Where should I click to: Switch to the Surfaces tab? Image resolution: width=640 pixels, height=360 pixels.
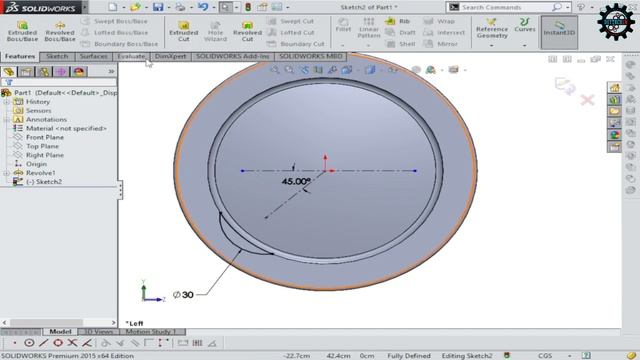pyautogui.click(x=93, y=56)
